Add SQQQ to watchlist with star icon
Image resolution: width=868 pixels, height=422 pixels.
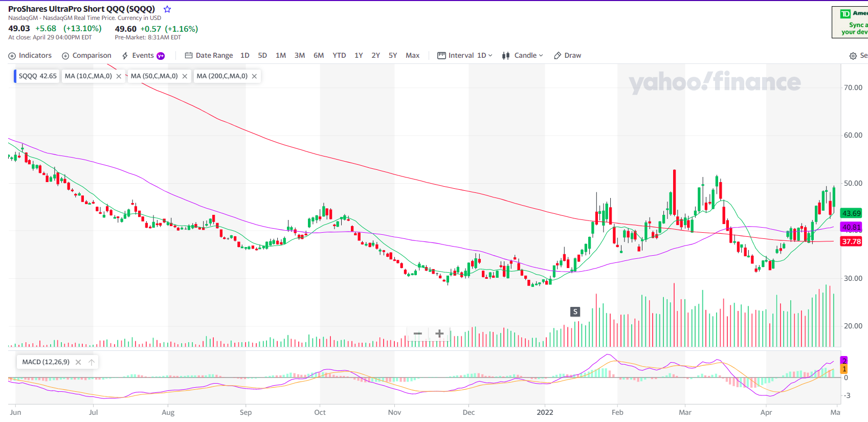(167, 9)
